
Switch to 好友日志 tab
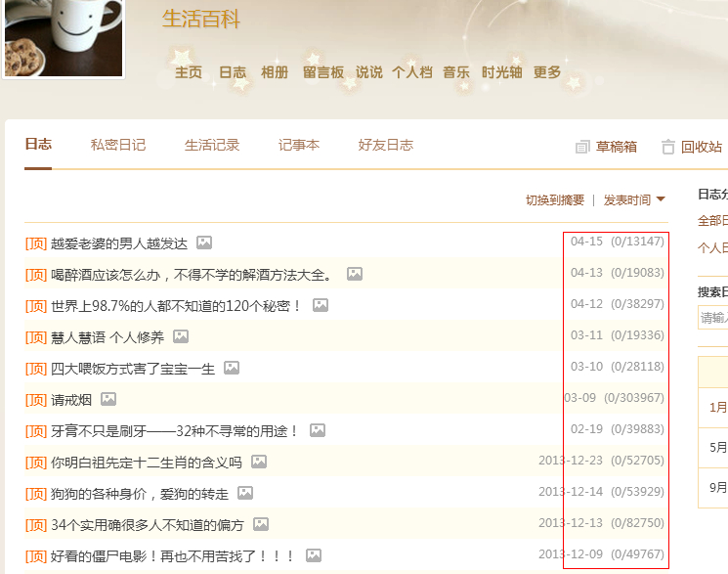[x=385, y=145]
